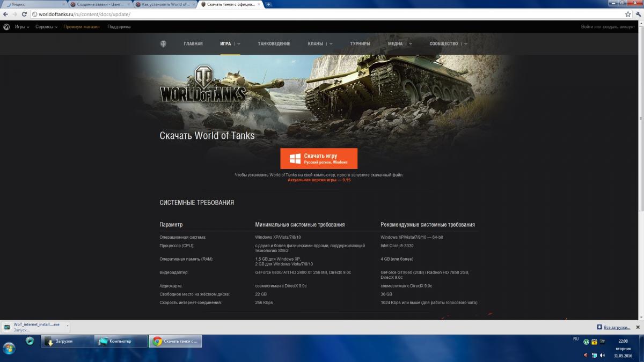This screenshot has width=644, height=362.
Task: Expand the Игры dropdown in top bar
Action: [21, 27]
